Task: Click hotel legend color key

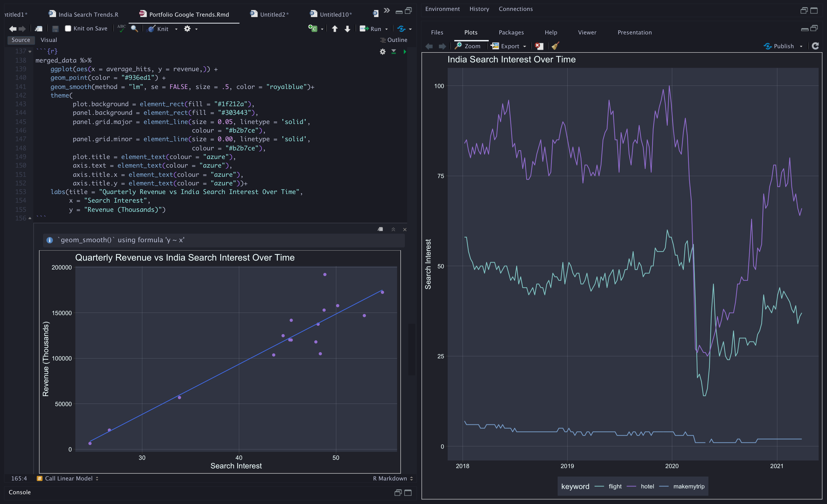Action: point(631,486)
